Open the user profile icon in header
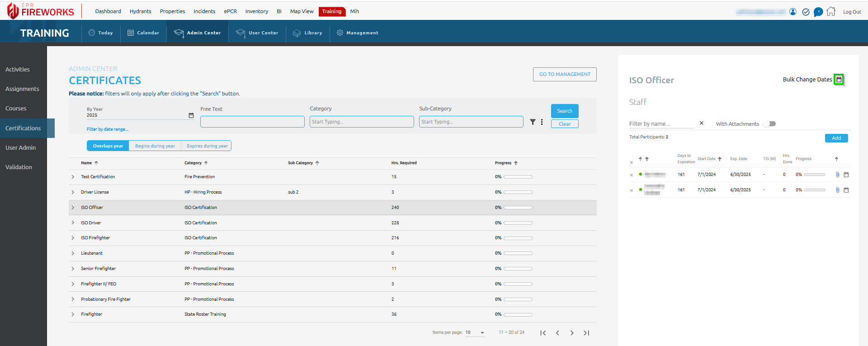This screenshot has width=868, height=346. pyautogui.click(x=793, y=12)
